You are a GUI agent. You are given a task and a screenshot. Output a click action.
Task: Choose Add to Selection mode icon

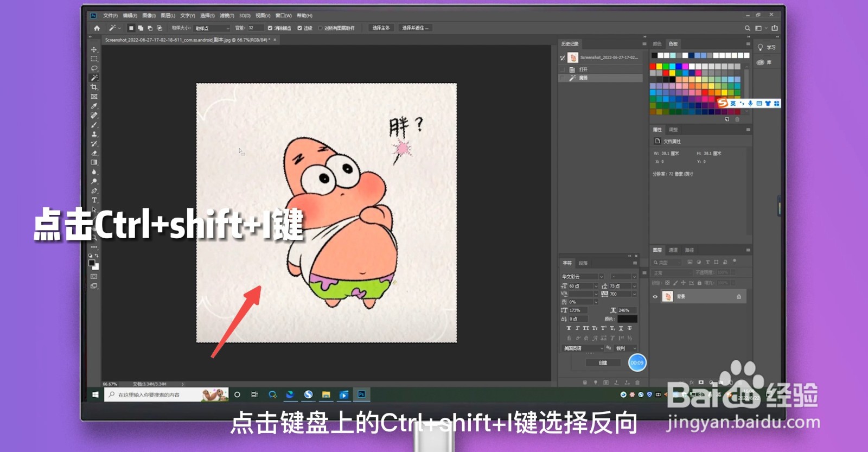point(141,28)
